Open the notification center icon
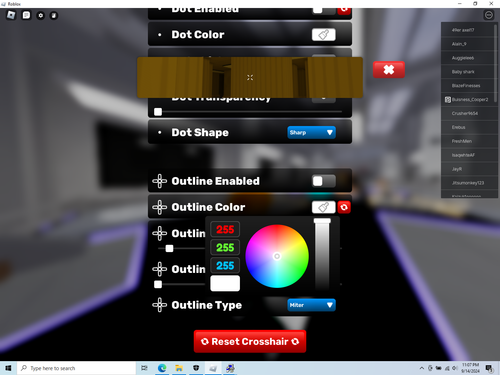500x375 pixels. tap(489, 368)
